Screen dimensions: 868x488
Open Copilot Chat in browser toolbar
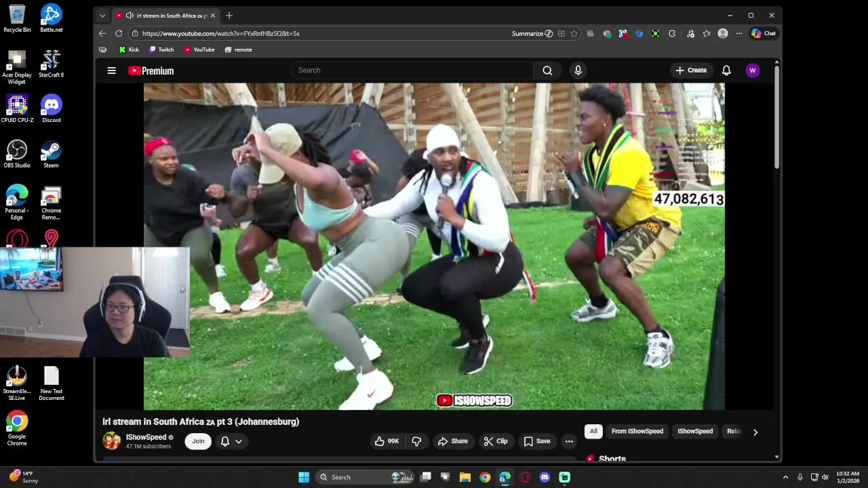tap(764, 33)
